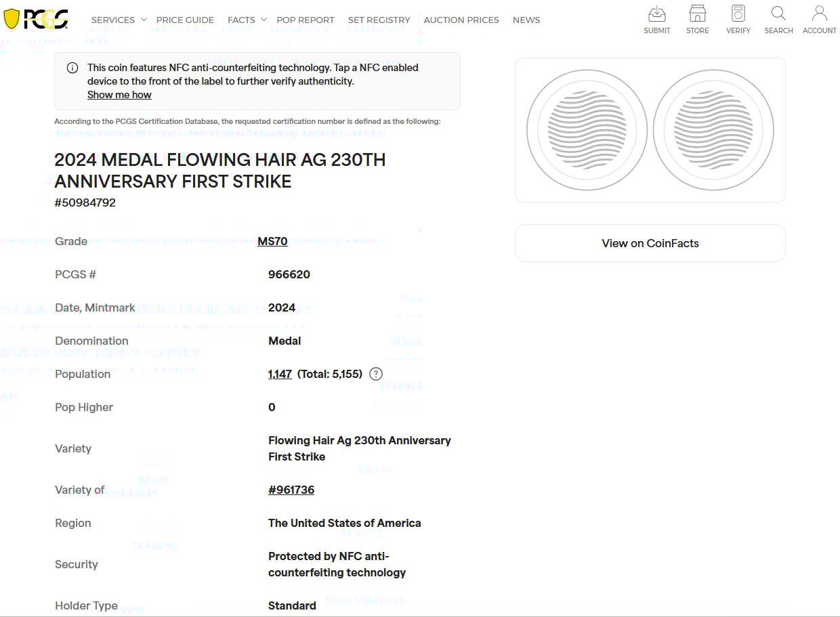Click the Date, Mintmark row label
Screen dimensions: 840x617
(x=95, y=307)
